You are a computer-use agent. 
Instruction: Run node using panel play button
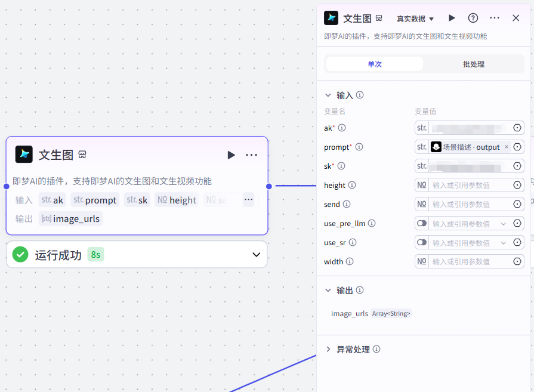[452, 18]
